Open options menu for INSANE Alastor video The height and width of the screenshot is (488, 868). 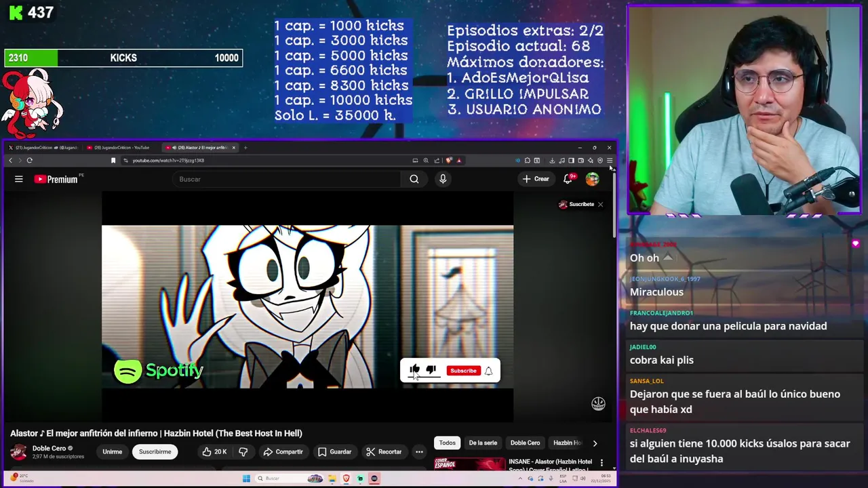(601, 463)
